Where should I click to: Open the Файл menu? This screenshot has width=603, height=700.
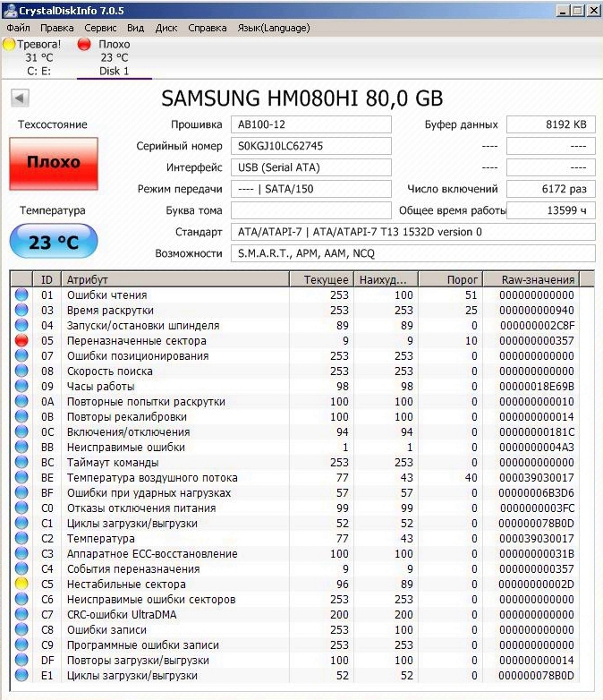[x=18, y=28]
